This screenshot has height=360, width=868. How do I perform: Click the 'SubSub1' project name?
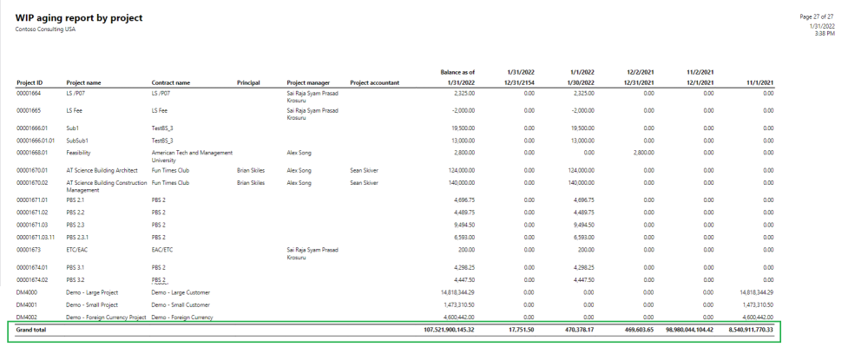[77, 141]
